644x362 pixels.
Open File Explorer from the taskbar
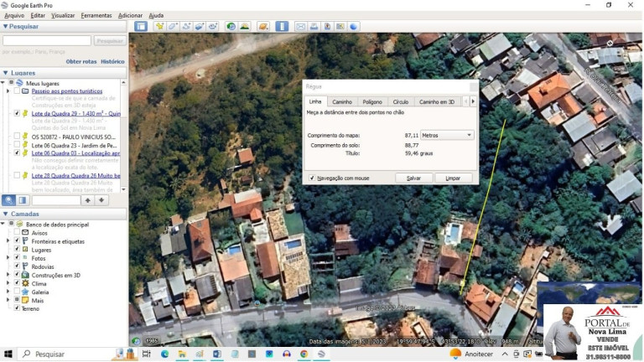click(182, 354)
